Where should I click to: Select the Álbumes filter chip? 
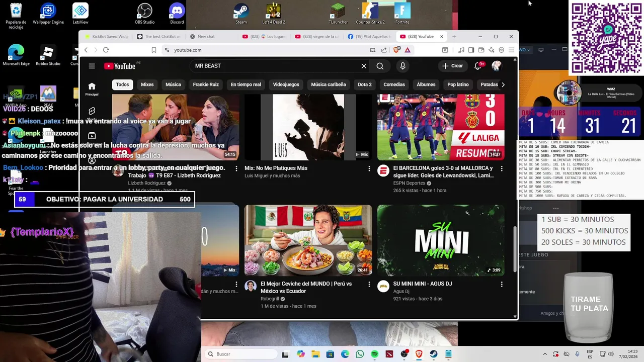pos(426,84)
